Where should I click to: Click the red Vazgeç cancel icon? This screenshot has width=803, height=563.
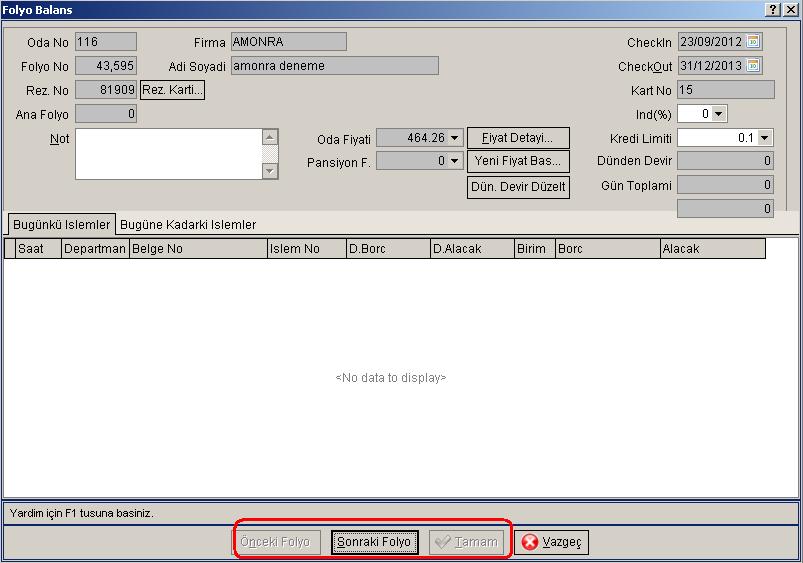pos(530,542)
